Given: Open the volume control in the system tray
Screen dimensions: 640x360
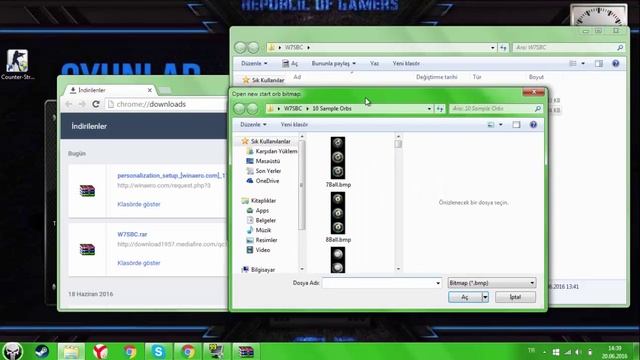Looking at the screenshot, I should click(578, 352).
